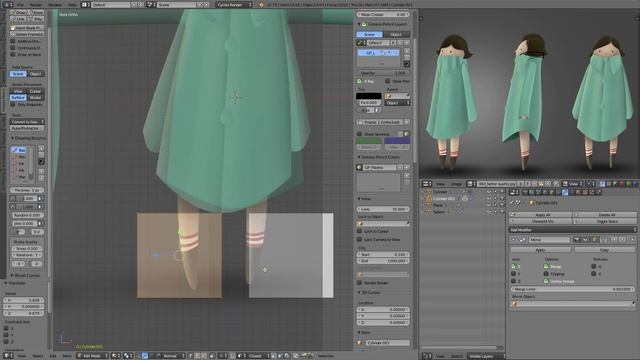640x360 pixels.
Task: Click Mirror modifier Apply button
Action: click(540, 249)
